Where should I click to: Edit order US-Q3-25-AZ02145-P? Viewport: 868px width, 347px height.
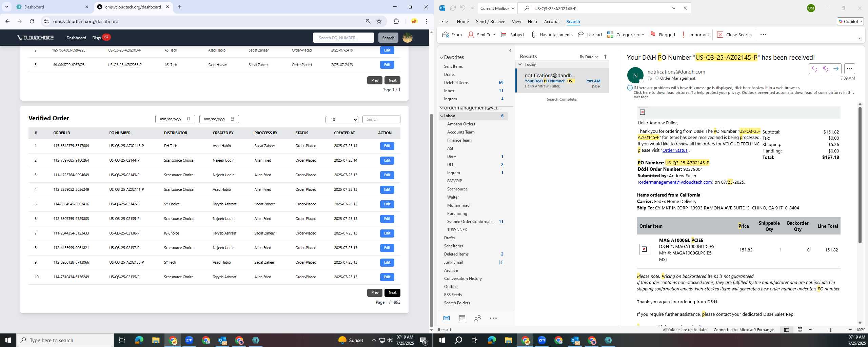387,146
